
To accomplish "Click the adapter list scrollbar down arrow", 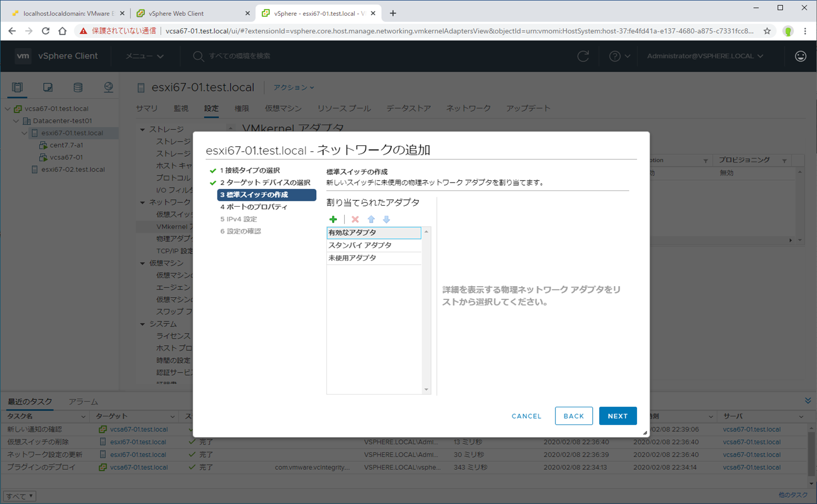I will pyautogui.click(x=426, y=389).
